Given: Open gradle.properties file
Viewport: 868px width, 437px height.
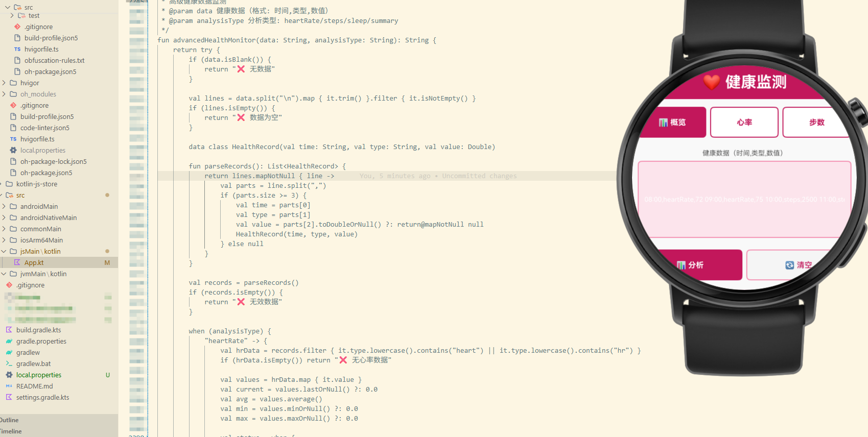Looking at the screenshot, I should [x=41, y=342].
